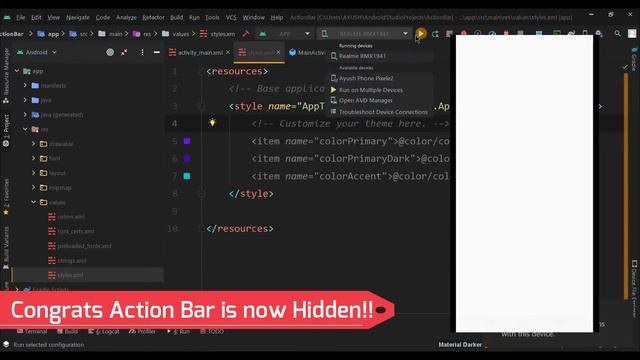Screen dimensions: 640x360
Task: Open the Build menu
Action: click(176, 17)
